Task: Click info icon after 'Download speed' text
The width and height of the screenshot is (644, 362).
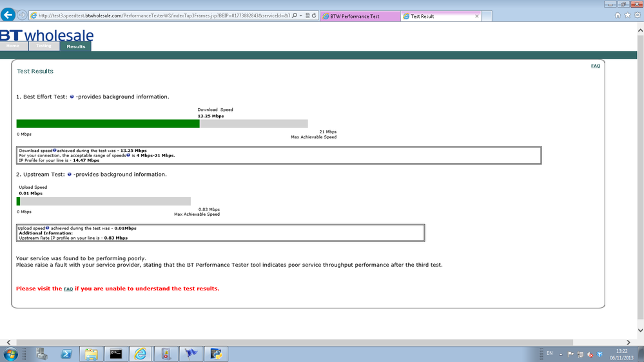Action: point(55,150)
